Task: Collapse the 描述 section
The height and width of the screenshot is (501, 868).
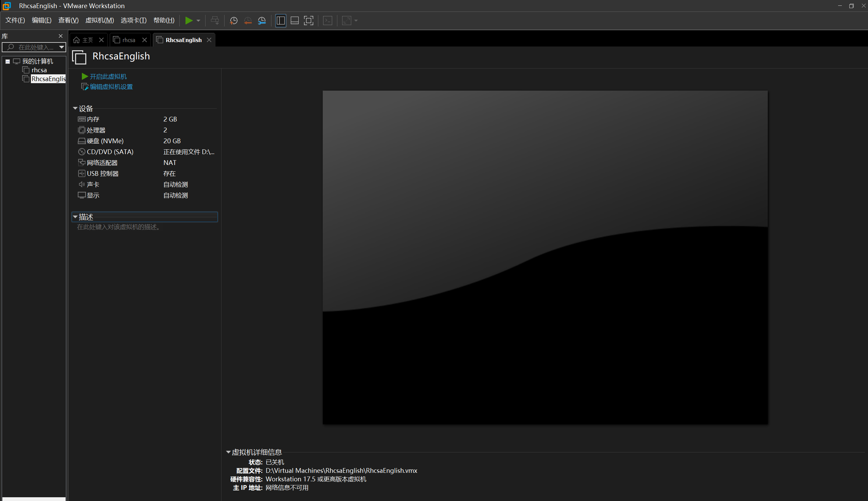Action: pyautogui.click(x=75, y=217)
